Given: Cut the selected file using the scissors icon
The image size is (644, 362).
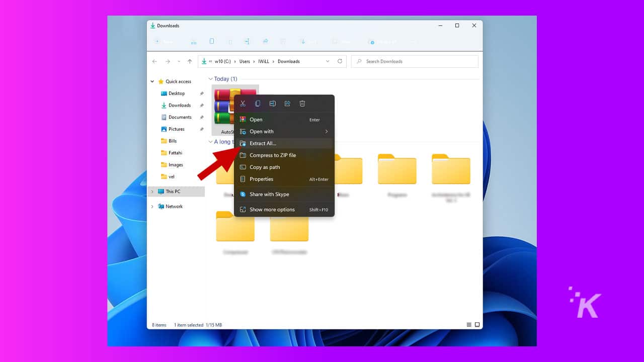Looking at the screenshot, I should tap(243, 103).
